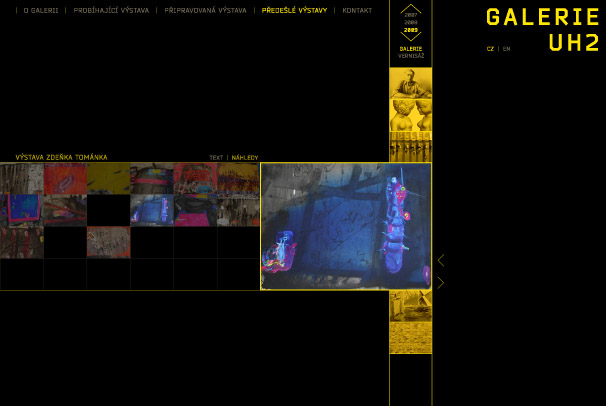Viewport: 606px width, 406px height.
Task: Click the next image arrow
Action: pyautogui.click(x=441, y=283)
